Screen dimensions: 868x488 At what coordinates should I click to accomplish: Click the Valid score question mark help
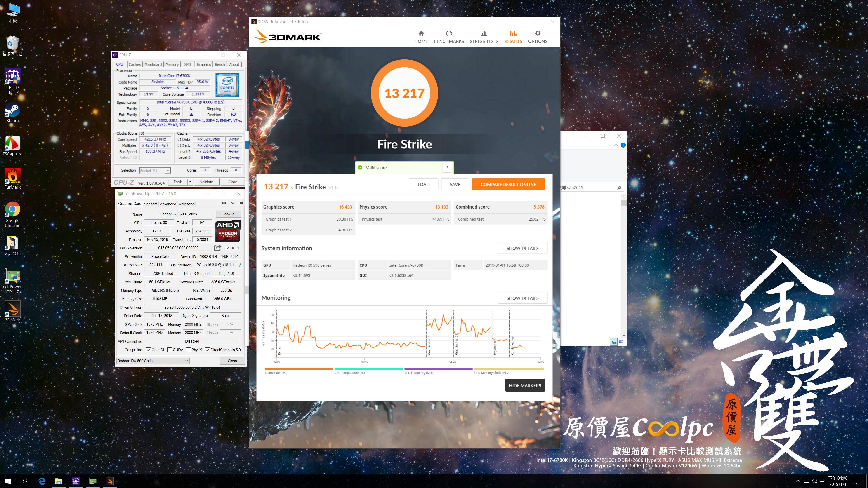click(448, 168)
